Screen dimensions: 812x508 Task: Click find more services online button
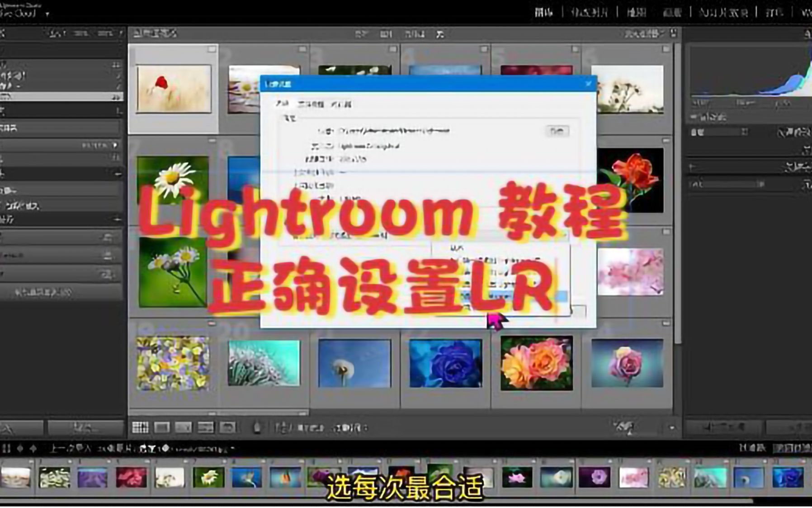(61, 292)
